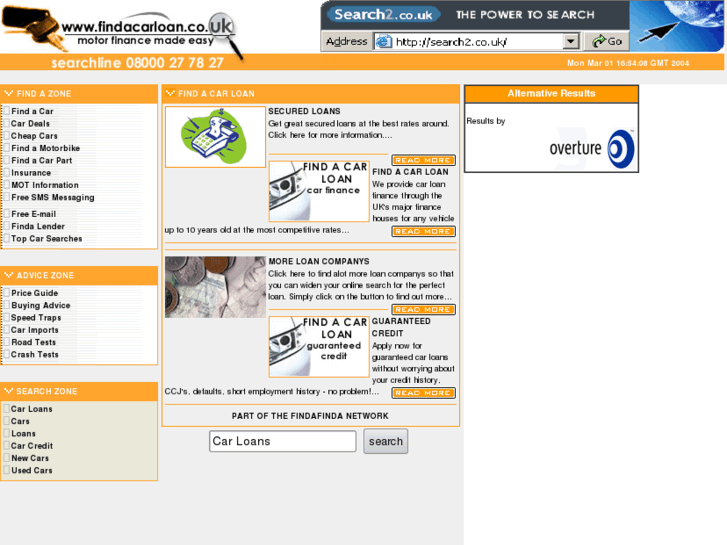Click Read More under Find a Car Loan text
The width and height of the screenshot is (727, 545).
click(423, 231)
